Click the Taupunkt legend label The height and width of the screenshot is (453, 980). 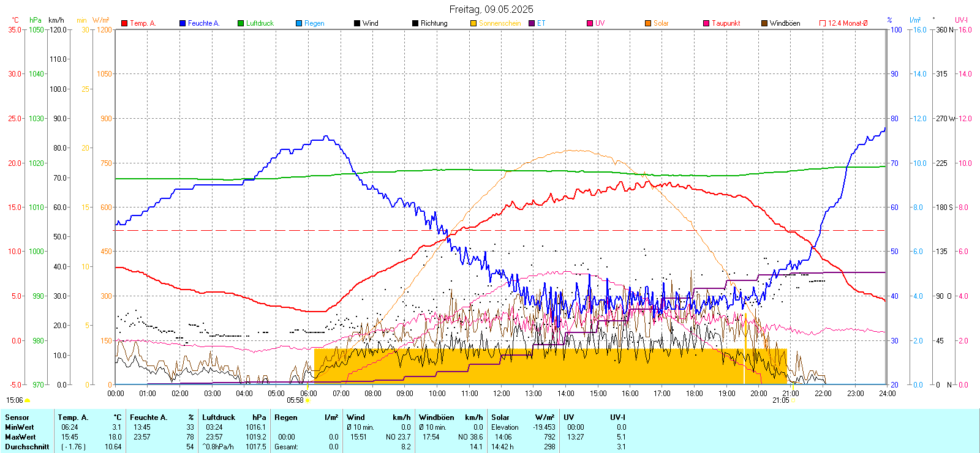(726, 23)
